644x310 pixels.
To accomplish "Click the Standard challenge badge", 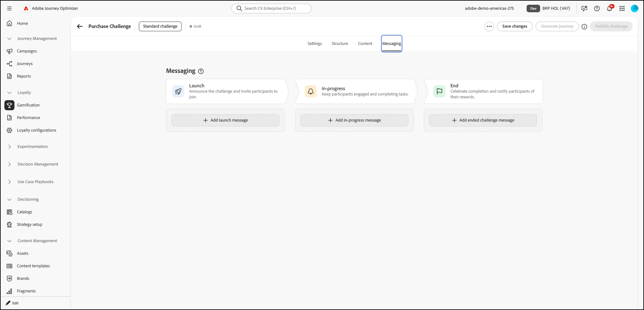I will [160, 26].
